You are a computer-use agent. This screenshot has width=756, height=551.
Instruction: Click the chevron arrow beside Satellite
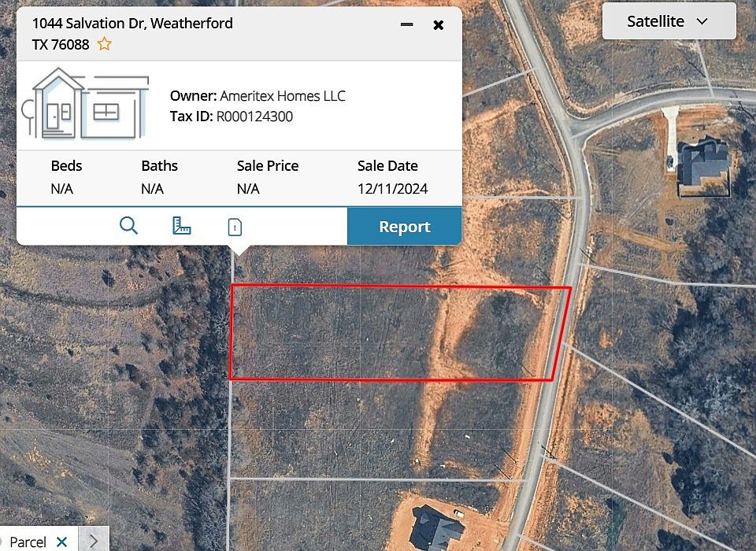point(702,22)
